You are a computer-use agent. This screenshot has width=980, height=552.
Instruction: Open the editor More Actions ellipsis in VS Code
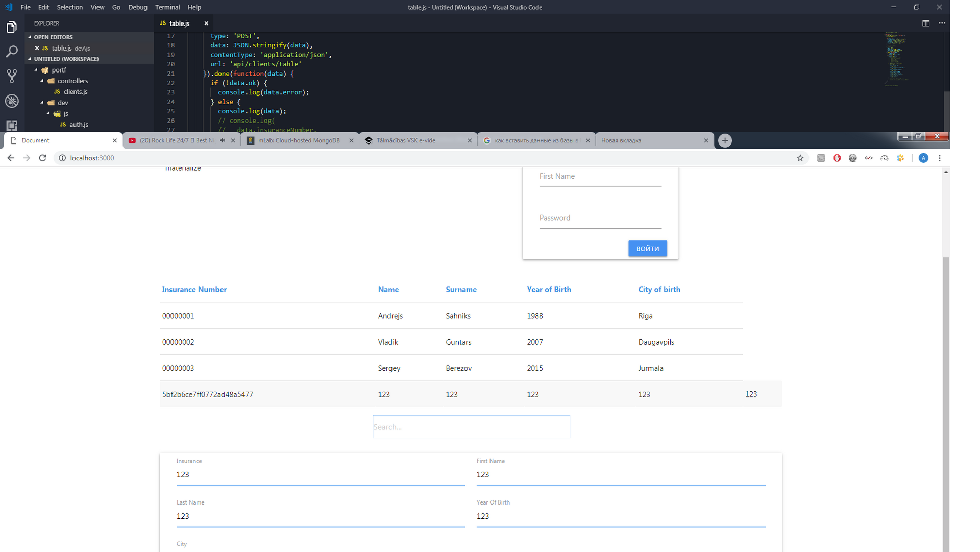coord(942,23)
